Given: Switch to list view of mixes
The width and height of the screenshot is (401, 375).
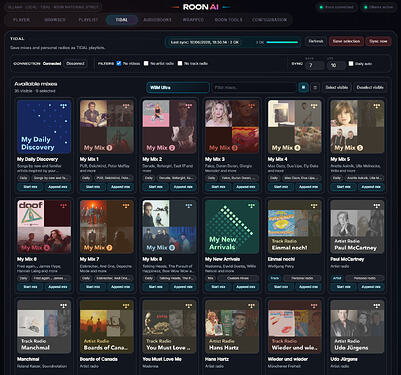Looking at the screenshot, I should click(x=315, y=87).
